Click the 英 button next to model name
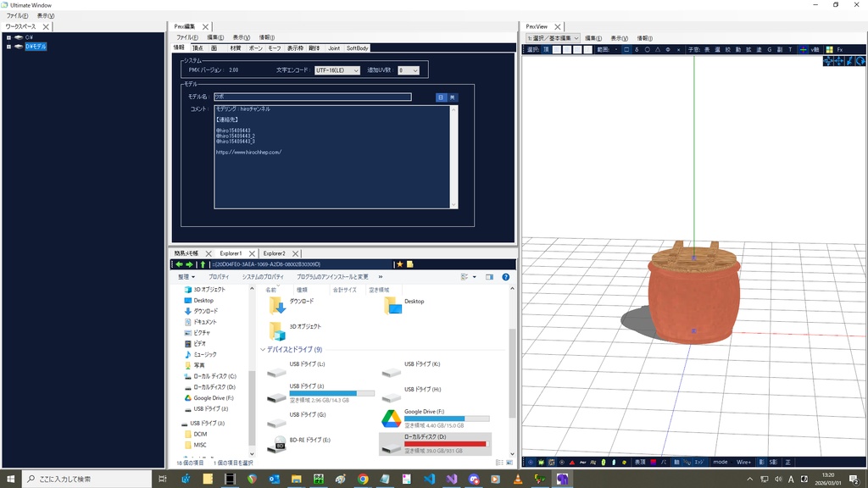868x488 pixels. [452, 97]
